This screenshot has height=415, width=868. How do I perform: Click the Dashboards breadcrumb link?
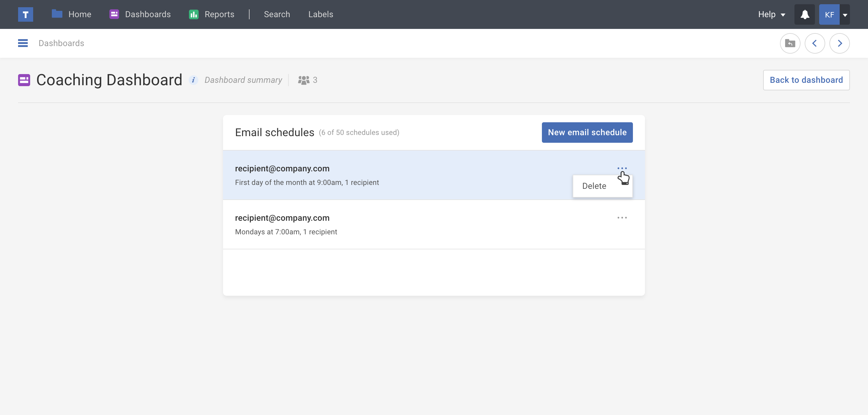pyautogui.click(x=61, y=43)
